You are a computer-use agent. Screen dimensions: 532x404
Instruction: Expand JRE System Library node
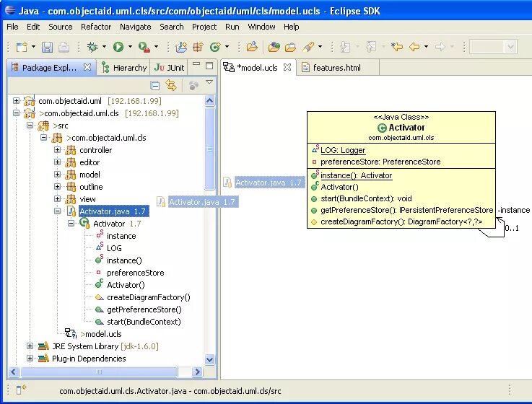click(30, 346)
